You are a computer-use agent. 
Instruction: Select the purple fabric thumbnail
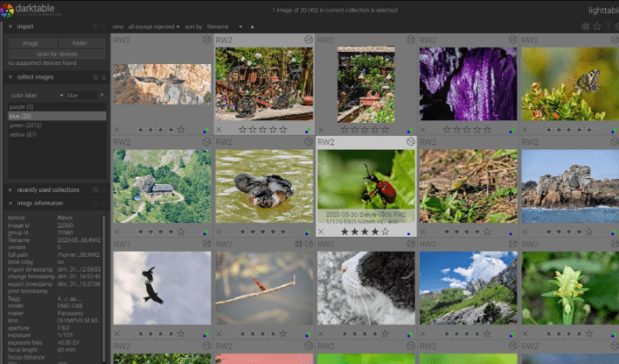pyautogui.click(x=468, y=84)
